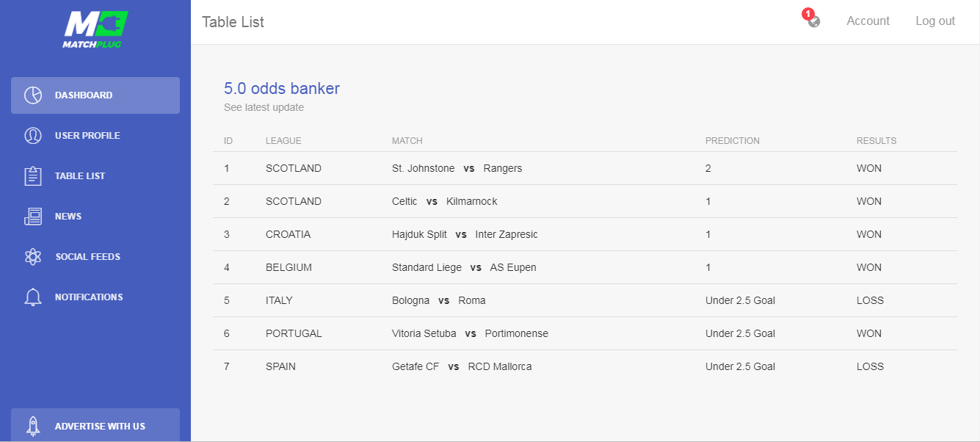Click the Table List page title
The image size is (980, 442).
(233, 22)
